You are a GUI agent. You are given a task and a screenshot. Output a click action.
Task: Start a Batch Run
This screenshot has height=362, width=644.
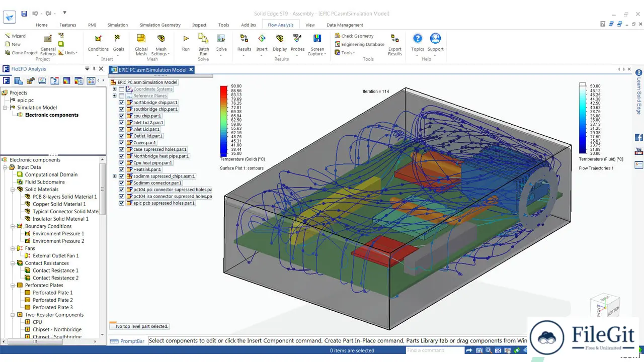(203, 45)
